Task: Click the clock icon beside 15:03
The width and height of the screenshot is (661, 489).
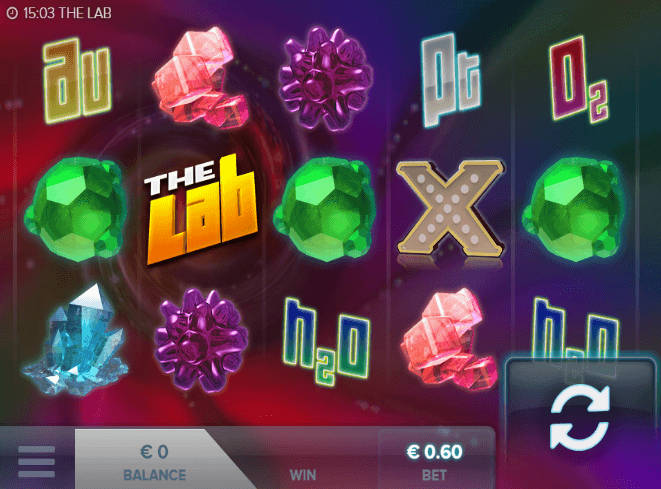Action: point(12,13)
